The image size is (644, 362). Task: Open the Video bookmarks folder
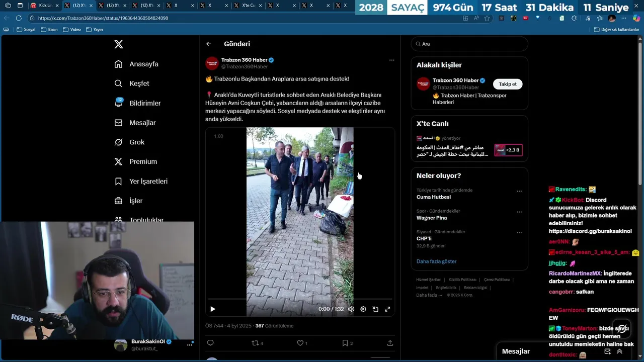tap(72, 29)
